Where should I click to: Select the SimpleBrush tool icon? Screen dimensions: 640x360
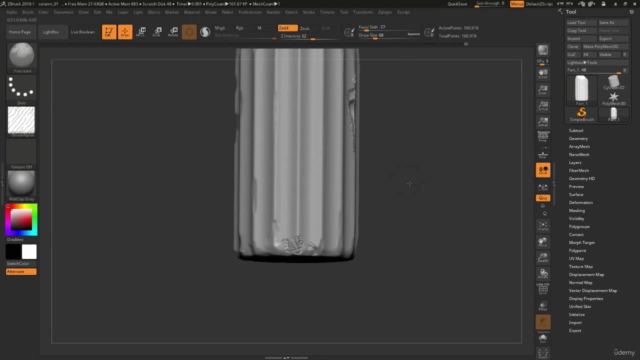(582, 114)
